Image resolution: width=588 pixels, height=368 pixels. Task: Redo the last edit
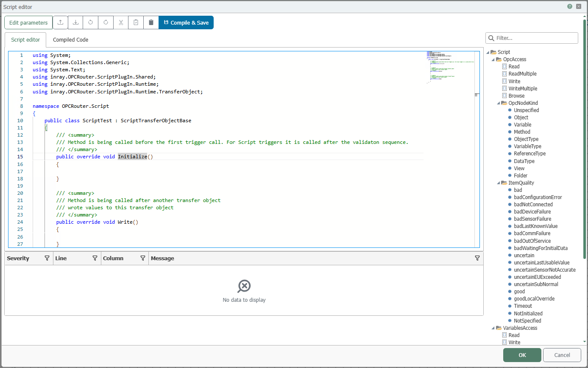tap(106, 22)
